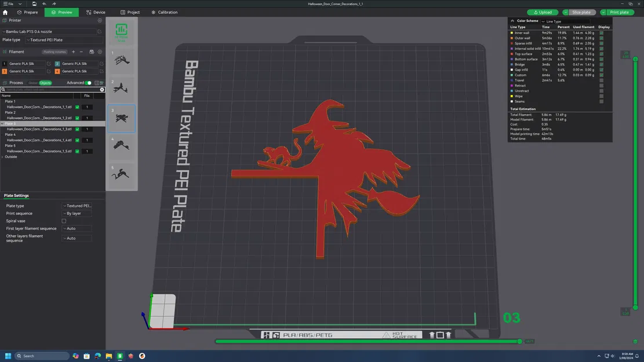Open File Explorer from the taskbar

pos(109,356)
